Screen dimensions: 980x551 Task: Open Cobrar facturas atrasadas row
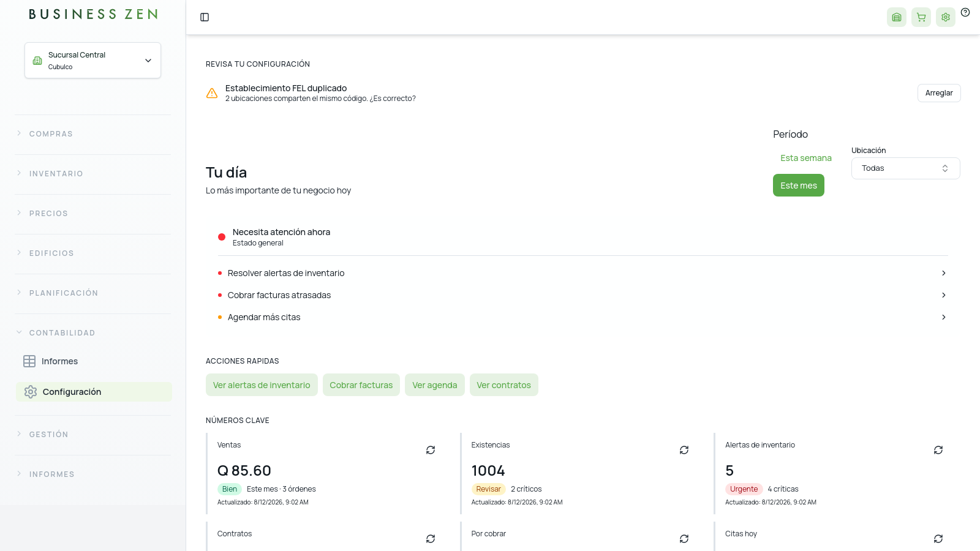[x=583, y=295]
